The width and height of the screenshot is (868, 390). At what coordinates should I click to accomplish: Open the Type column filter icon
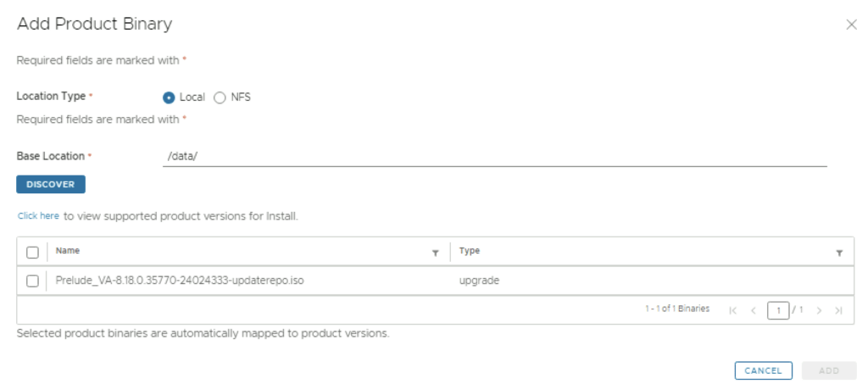pos(839,253)
